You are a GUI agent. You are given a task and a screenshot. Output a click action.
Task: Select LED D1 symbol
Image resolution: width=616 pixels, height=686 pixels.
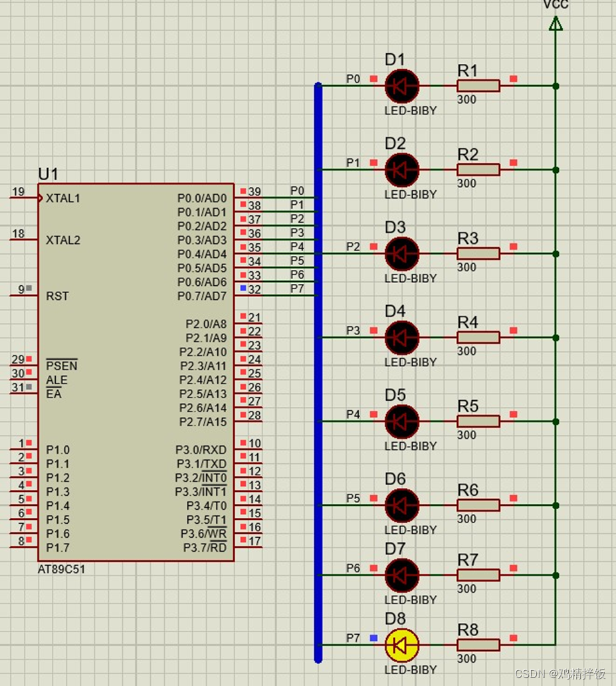click(x=401, y=86)
